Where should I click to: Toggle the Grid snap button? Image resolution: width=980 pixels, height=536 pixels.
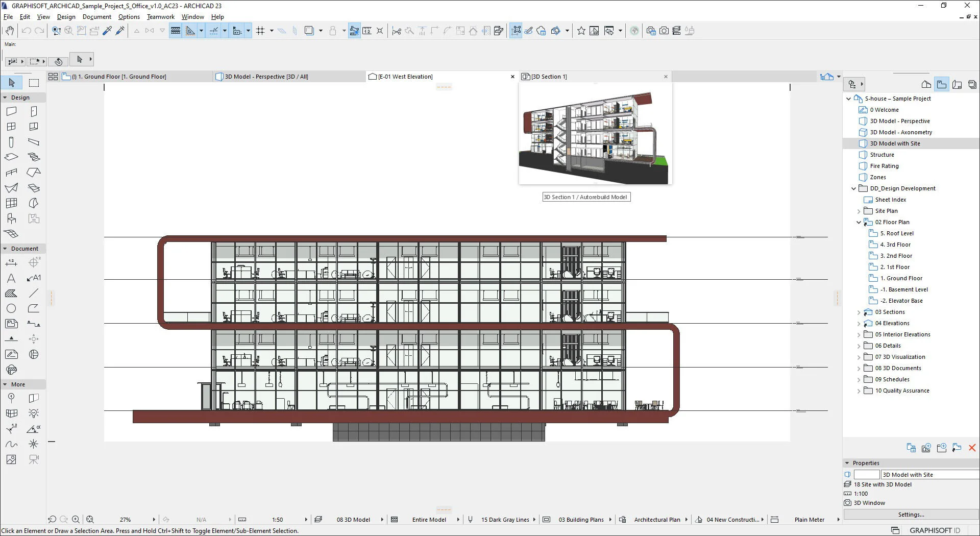click(260, 31)
